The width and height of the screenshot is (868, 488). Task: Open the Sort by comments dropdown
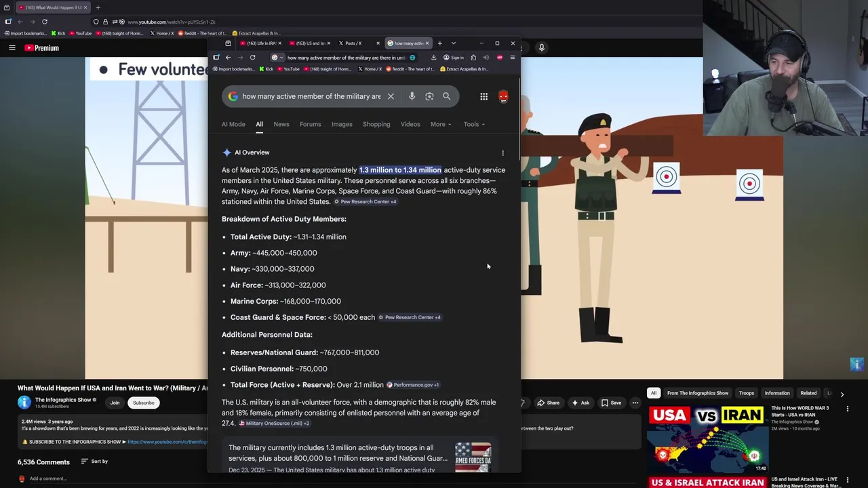pyautogui.click(x=94, y=462)
